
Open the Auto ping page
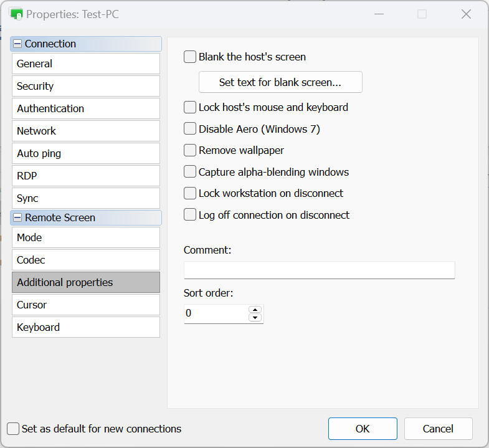coord(86,153)
